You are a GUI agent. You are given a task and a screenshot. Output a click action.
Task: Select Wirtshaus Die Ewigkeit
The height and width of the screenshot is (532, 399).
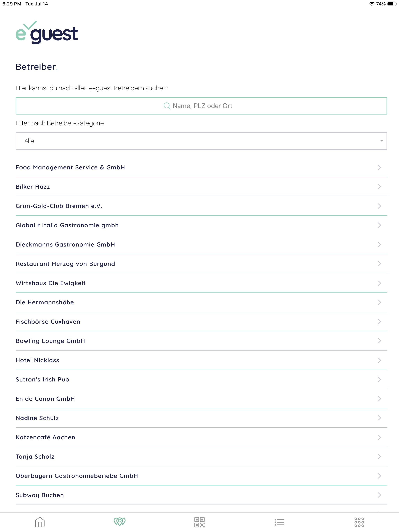[50, 283]
